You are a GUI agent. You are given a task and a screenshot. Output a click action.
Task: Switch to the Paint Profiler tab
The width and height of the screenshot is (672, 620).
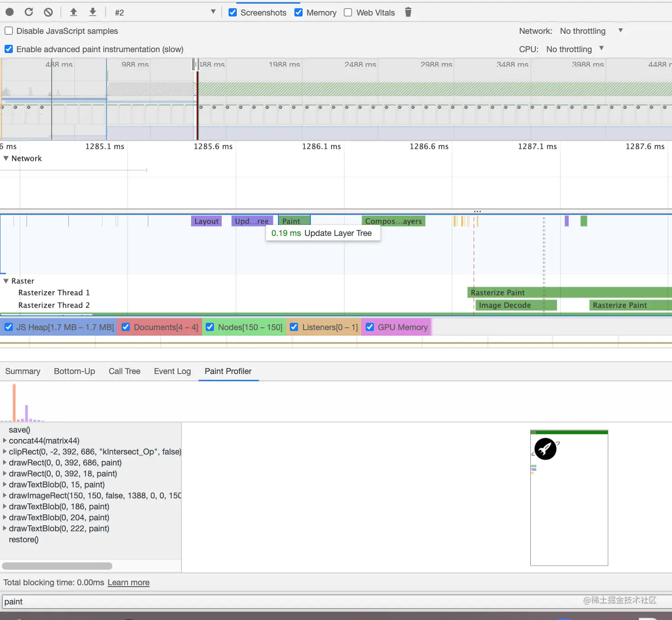pos(228,371)
